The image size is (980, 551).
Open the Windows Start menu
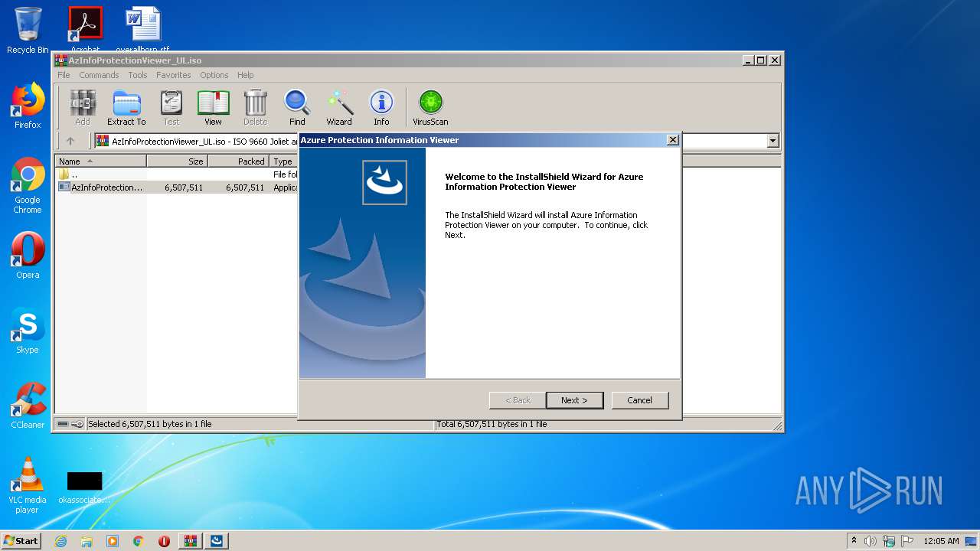(x=21, y=541)
